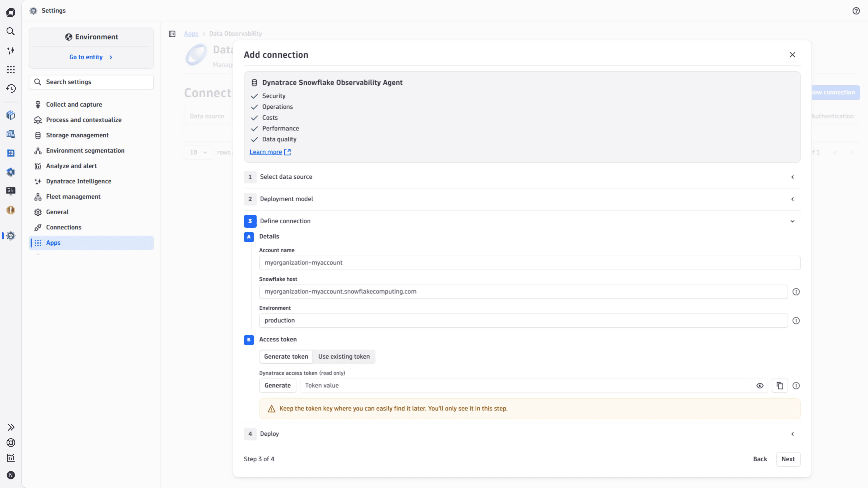The width and height of the screenshot is (868, 488).
Task: Focus the Search settings field
Action: (91, 82)
